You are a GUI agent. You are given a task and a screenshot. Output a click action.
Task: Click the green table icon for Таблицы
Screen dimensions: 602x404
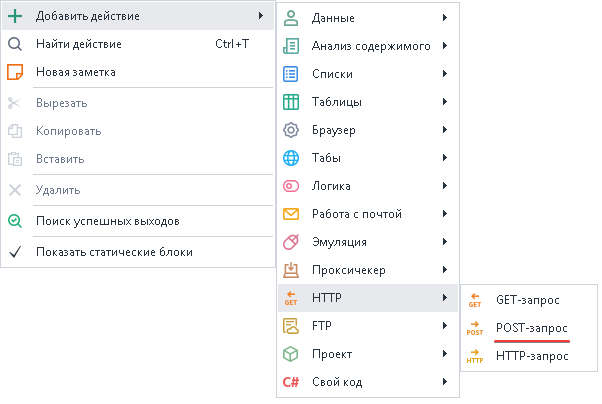pyautogui.click(x=291, y=102)
